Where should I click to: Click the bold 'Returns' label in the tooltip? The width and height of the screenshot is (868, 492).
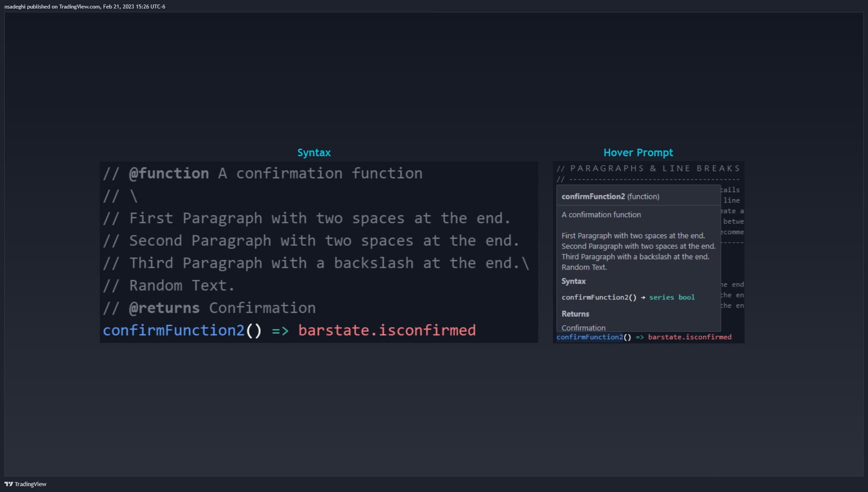(575, 314)
